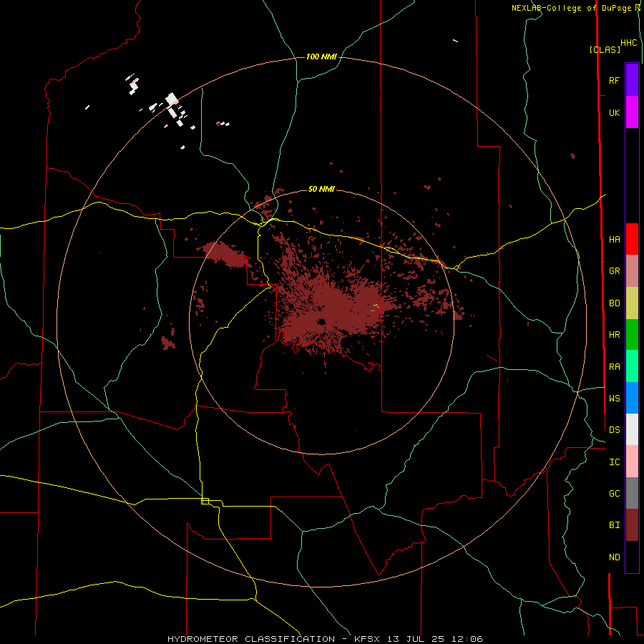Click the "RF" legend label
The height and width of the screenshot is (644, 644).
pos(614,81)
